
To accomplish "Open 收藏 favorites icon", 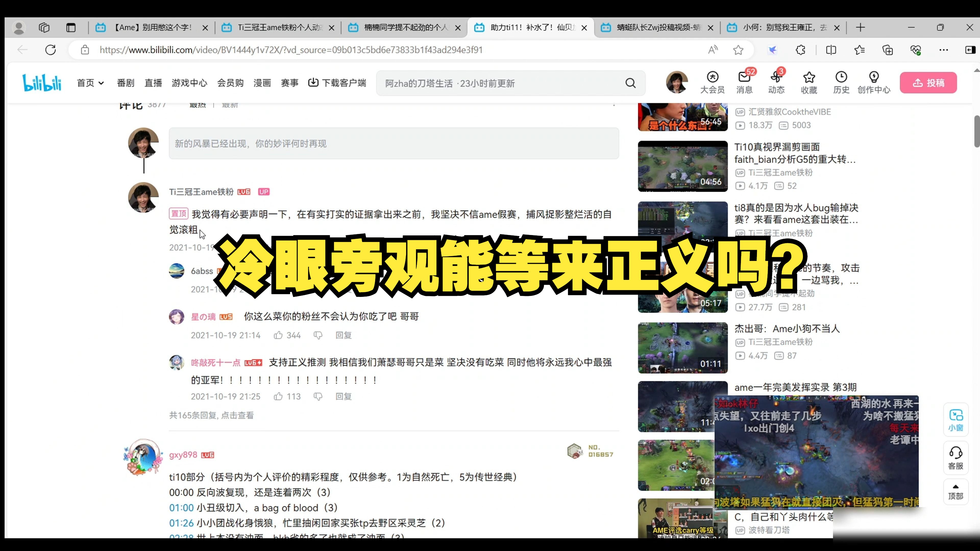I will coord(809,82).
